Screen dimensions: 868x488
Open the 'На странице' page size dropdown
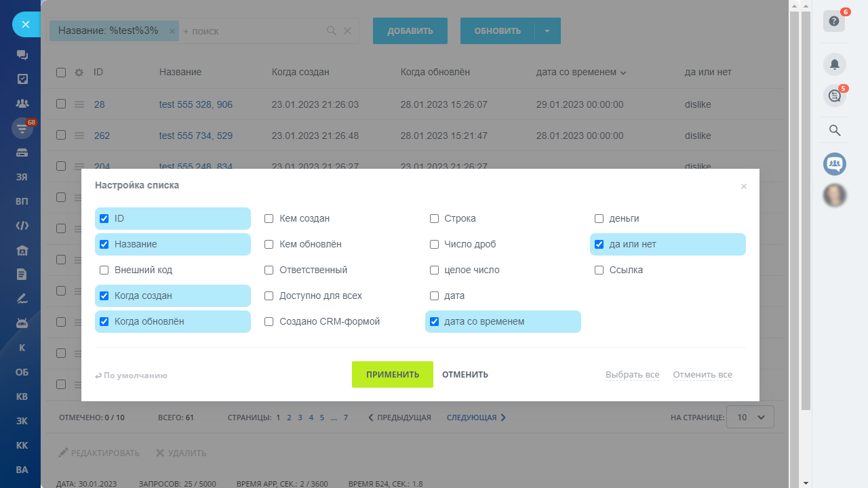(x=750, y=418)
